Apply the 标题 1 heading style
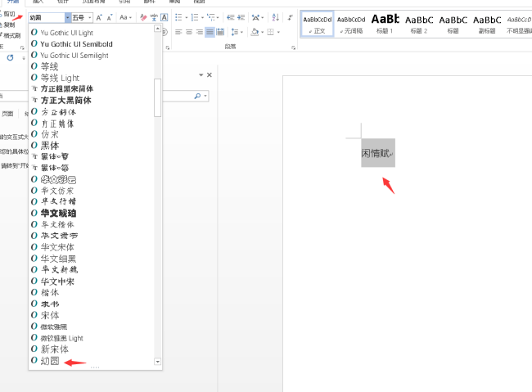The image size is (532, 392). pyautogui.click(x=385, y=23)
